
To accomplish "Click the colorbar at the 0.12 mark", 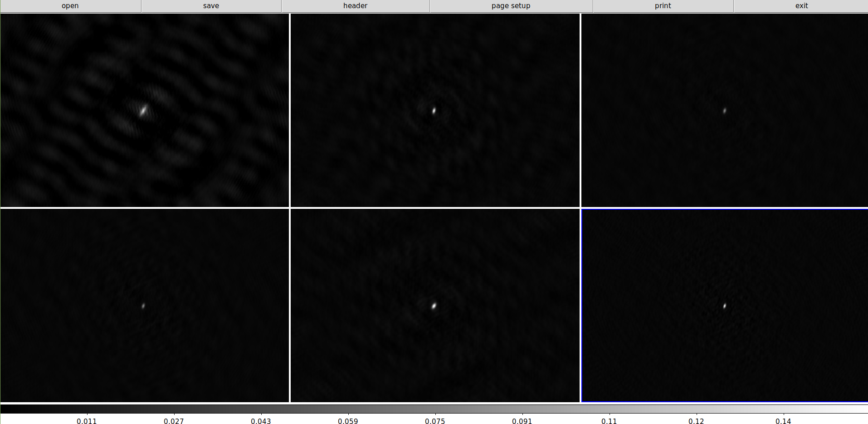I will pyautogui.click(x=696, y=409).
